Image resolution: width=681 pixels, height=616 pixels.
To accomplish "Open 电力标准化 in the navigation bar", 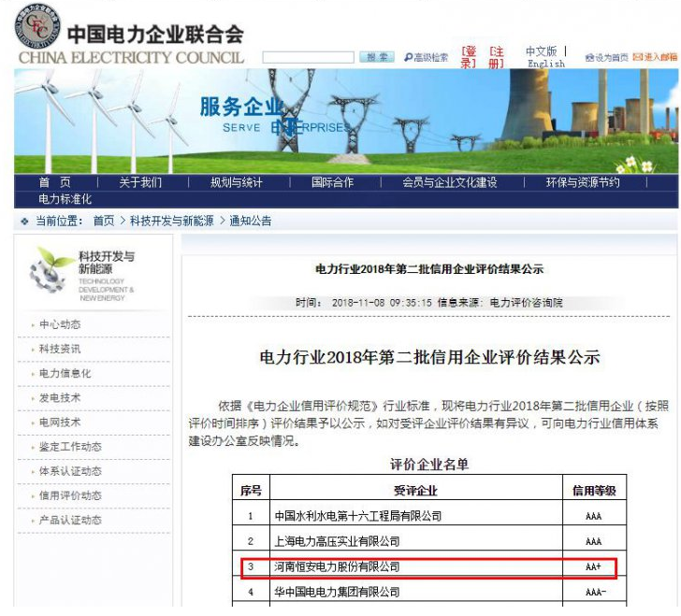I will (65, 199).
